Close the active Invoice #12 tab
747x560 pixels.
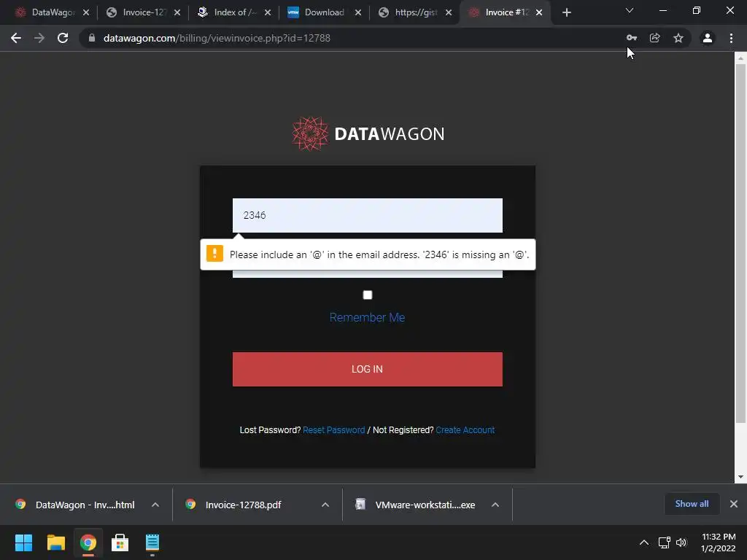pos(539,12)
